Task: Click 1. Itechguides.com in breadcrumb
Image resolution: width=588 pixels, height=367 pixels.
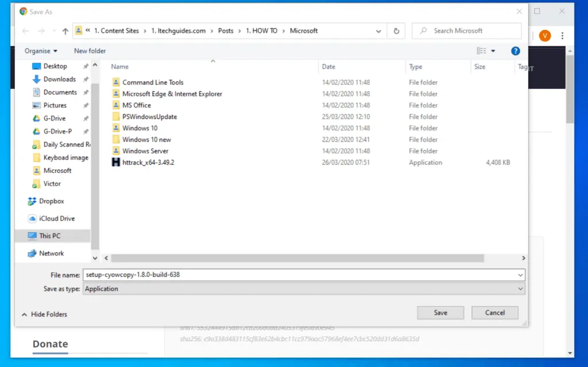Action: [x=179, y=31]
